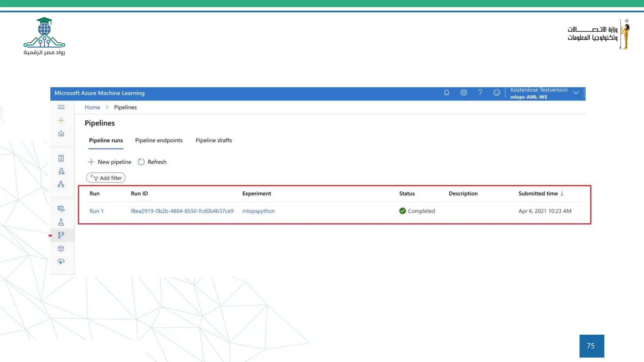Open the Datasets icon in the sidebar
The image size is (644, 362).
61,209
